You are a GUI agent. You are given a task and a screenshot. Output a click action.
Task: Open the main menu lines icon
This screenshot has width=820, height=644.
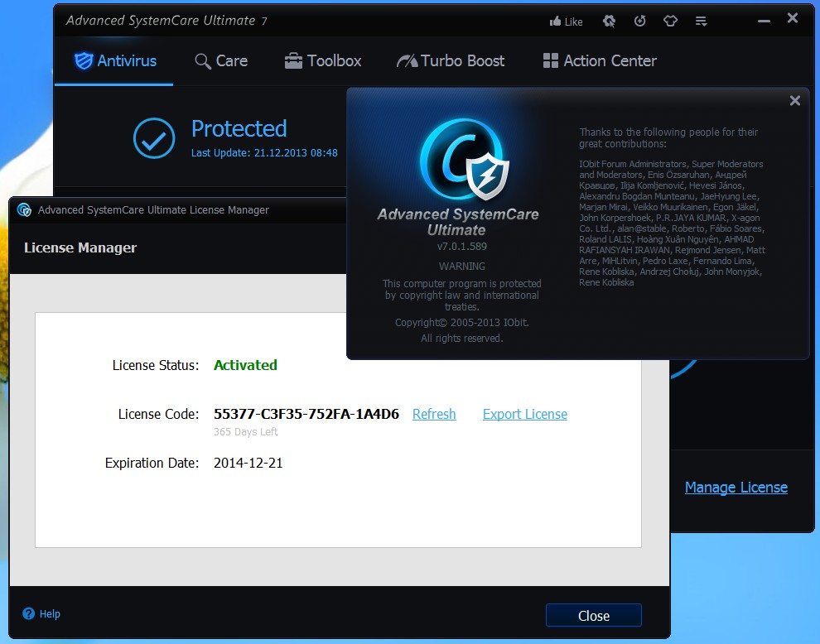point(702,21)
